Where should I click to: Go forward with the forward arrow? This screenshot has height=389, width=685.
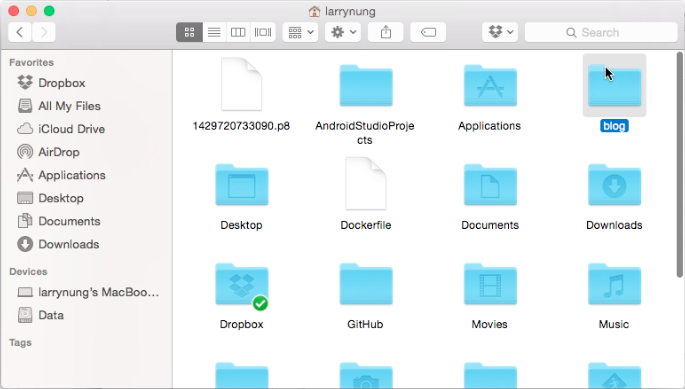(x=44, y=32)
